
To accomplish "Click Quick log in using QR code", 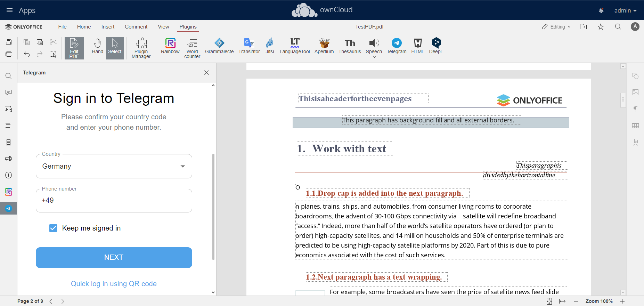I will (114, 284).
